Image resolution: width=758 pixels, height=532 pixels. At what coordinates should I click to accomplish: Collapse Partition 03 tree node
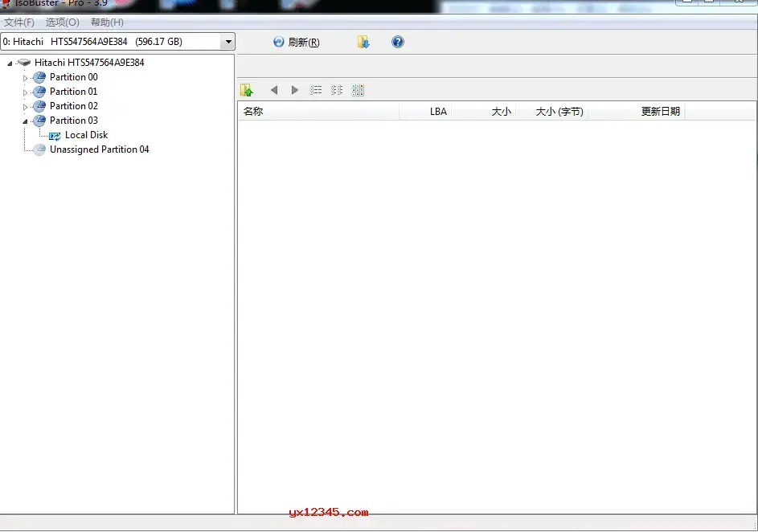pos(25,121)
